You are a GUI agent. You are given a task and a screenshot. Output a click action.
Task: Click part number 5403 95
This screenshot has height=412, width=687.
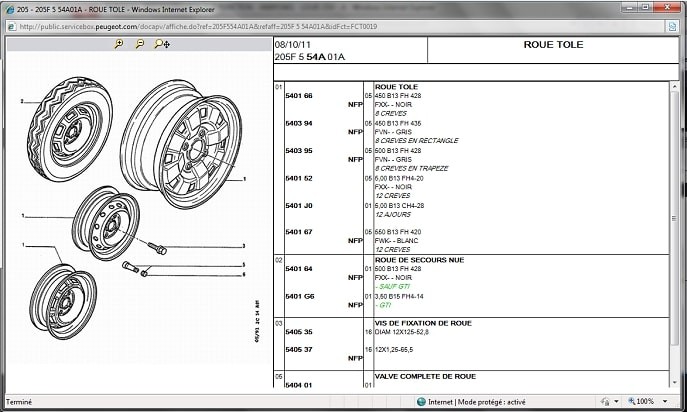(x=299, y=150)
